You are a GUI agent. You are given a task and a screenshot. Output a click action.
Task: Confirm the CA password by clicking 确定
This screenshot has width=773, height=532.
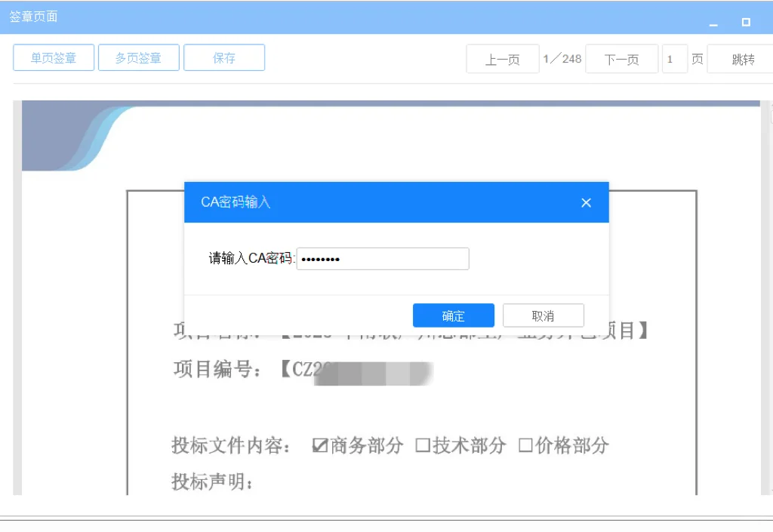click(x=453, y=315)
